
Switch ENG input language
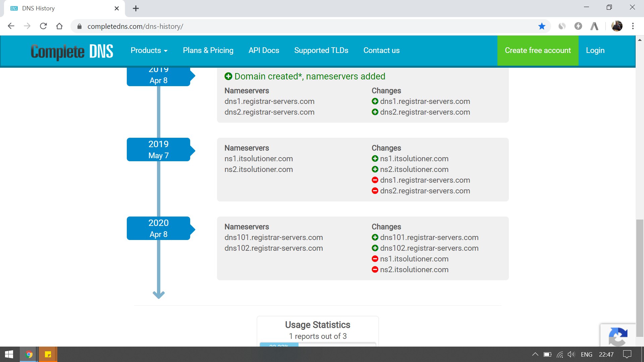pyautogui.click(x=586, y=354)
